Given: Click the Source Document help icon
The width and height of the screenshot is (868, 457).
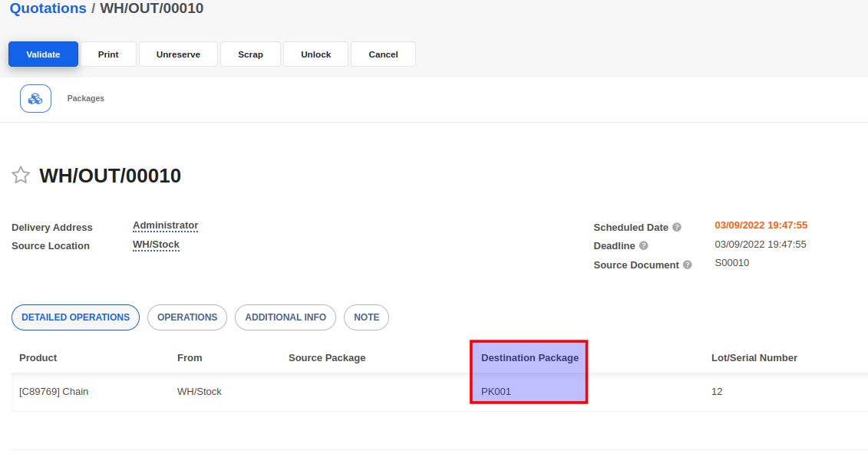Looking at the screenshot, I should click(687, 265).
